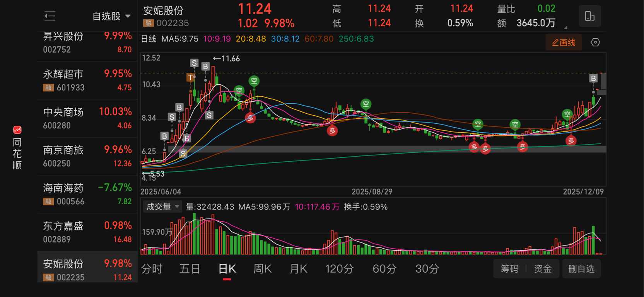644x297 pixels.
Task: Open the 筹码 chip distribution button
Action: coord(509,269)
